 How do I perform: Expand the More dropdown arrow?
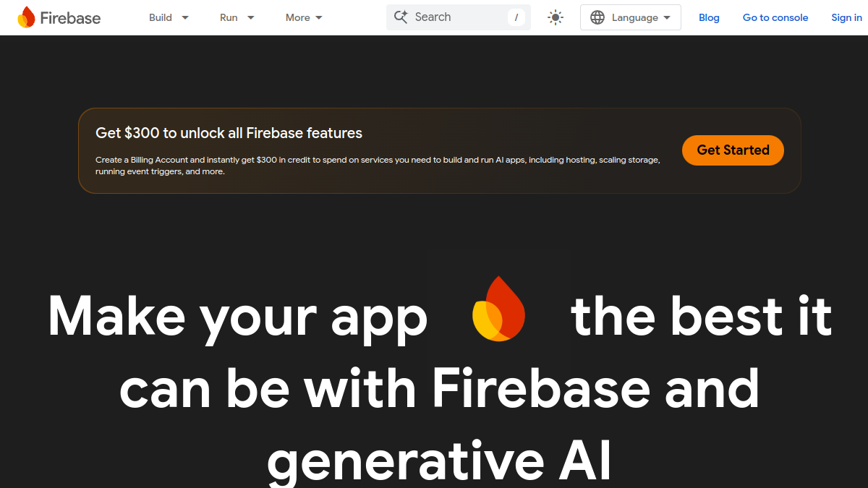[319, 18]
